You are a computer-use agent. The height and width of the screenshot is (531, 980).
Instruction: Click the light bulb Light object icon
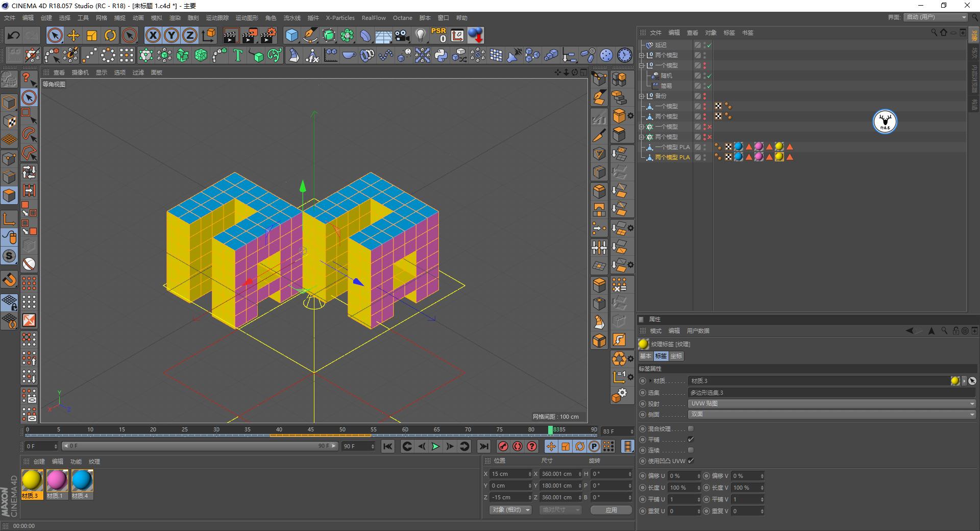pos(420,35)
